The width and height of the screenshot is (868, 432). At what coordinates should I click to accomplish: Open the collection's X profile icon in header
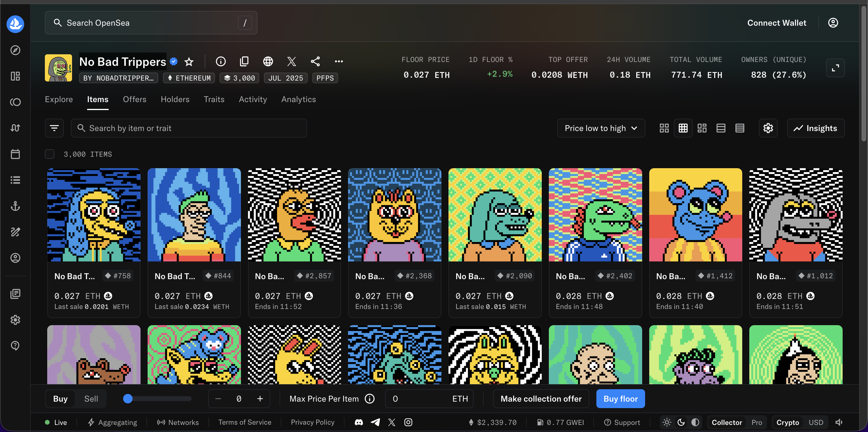291,61
